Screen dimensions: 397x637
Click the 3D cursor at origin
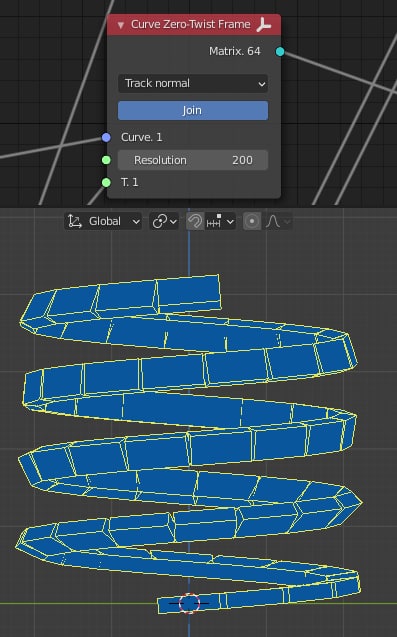[189, 603]
